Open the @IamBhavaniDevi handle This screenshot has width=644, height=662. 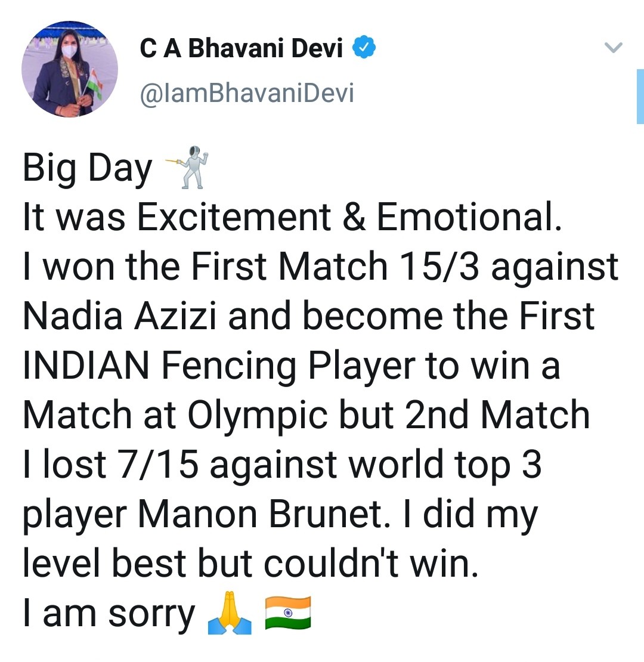pyautogui.click(x=246, y=94)
